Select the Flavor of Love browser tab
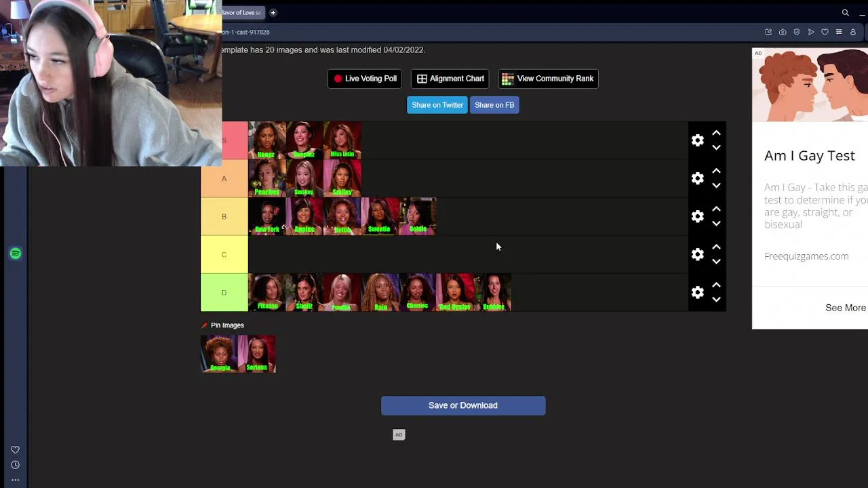Viewport: 868px width, 488px height. point(243,13)
